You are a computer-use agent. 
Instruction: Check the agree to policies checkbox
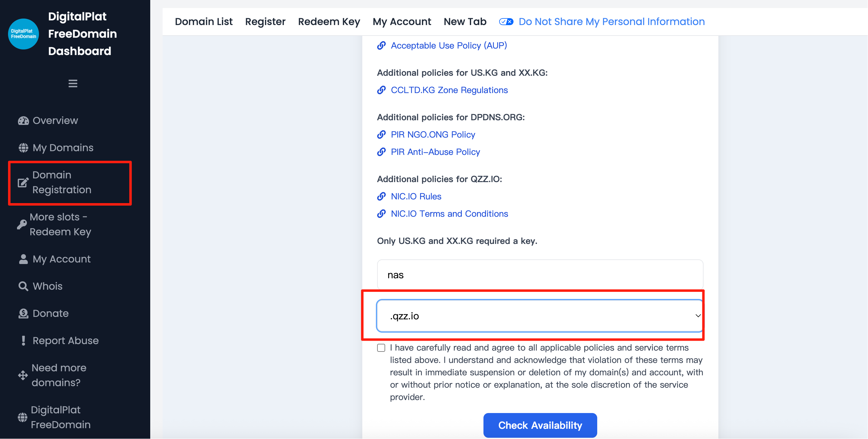[381, 348]
